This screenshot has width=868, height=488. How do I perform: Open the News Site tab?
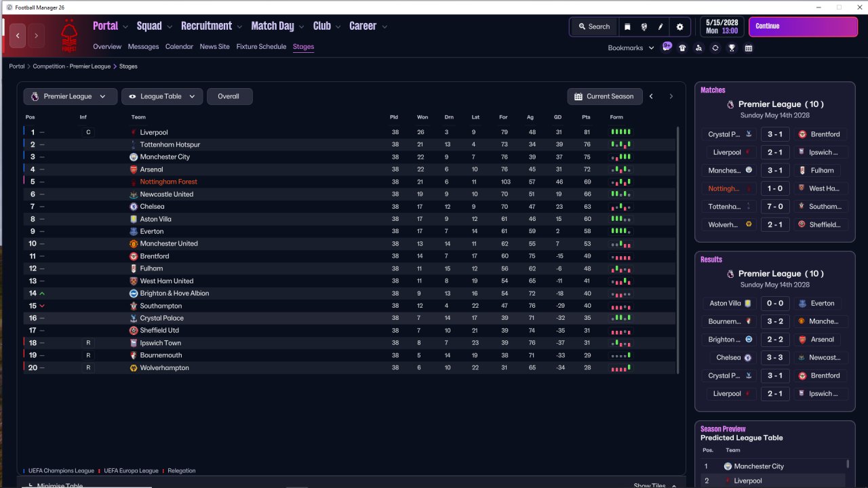point(214,47)
